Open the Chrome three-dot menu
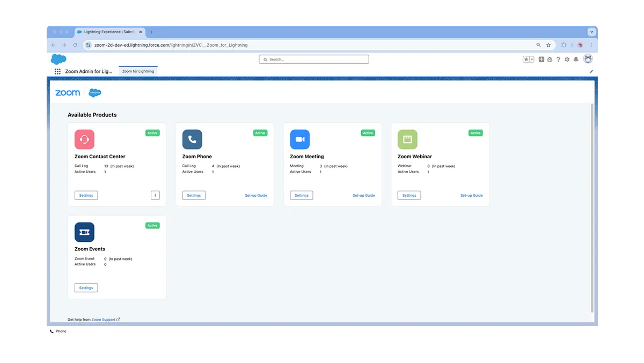The width and height of the screenshot is (644, 363). click(x=591, y=45)
